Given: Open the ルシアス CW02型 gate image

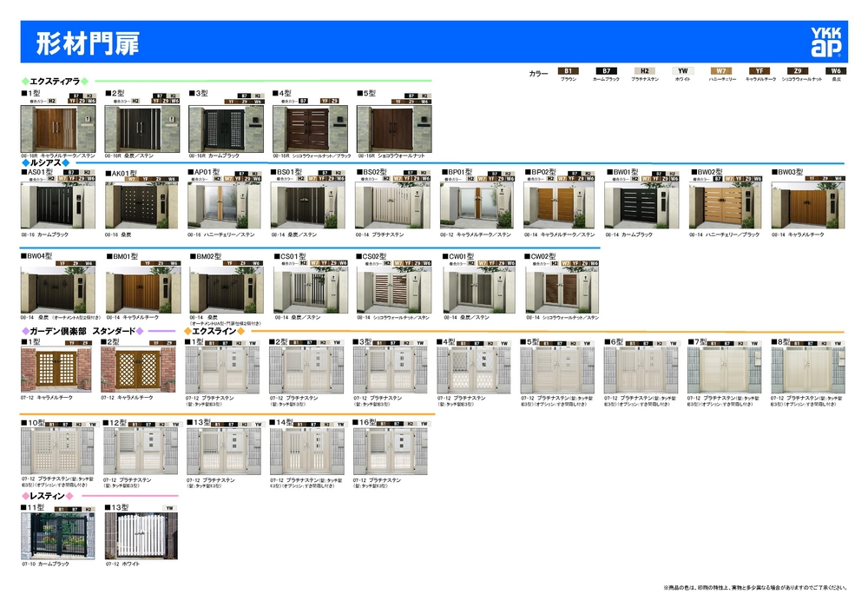Looking at the screenshot, I should [562, 289].
